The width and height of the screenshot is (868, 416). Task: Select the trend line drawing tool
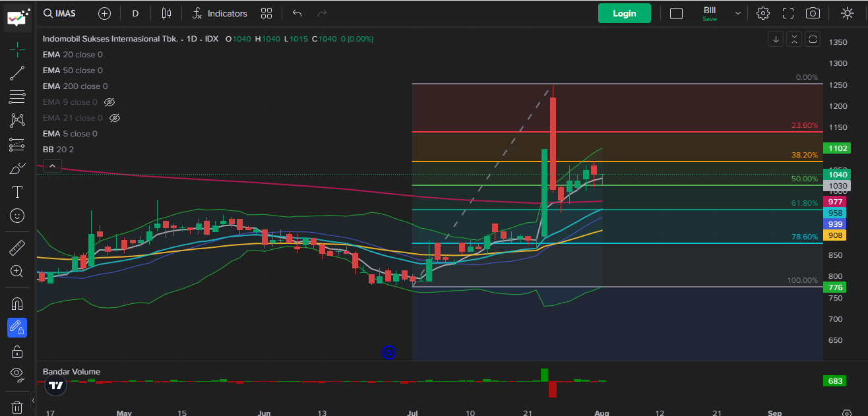18,73
